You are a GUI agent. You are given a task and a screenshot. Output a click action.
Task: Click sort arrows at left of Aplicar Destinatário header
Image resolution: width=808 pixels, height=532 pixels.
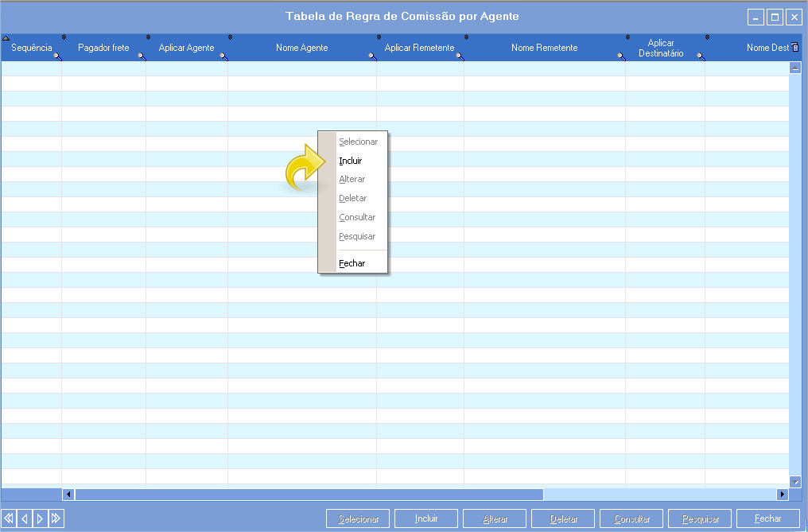pos(627,37)
